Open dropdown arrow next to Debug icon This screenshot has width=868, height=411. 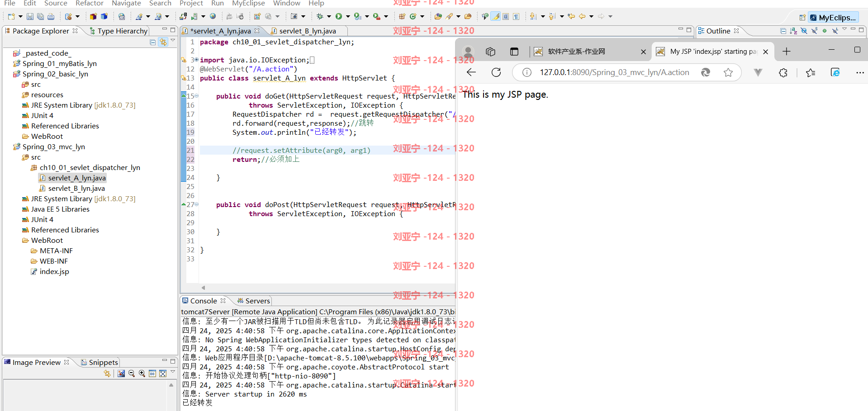(329, 17)
